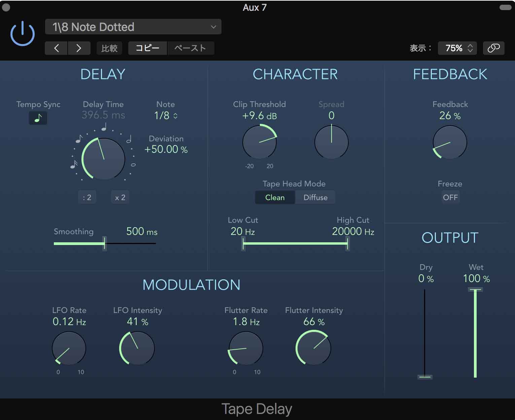Click the Tape Delay plugin name label
The image size is (515, 420).
257,410
